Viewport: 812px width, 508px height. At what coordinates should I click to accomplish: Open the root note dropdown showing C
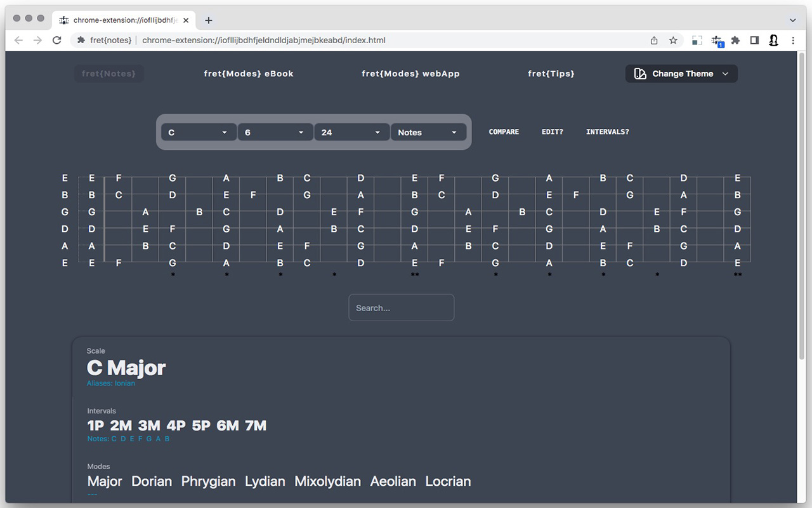tap(199, 132)
